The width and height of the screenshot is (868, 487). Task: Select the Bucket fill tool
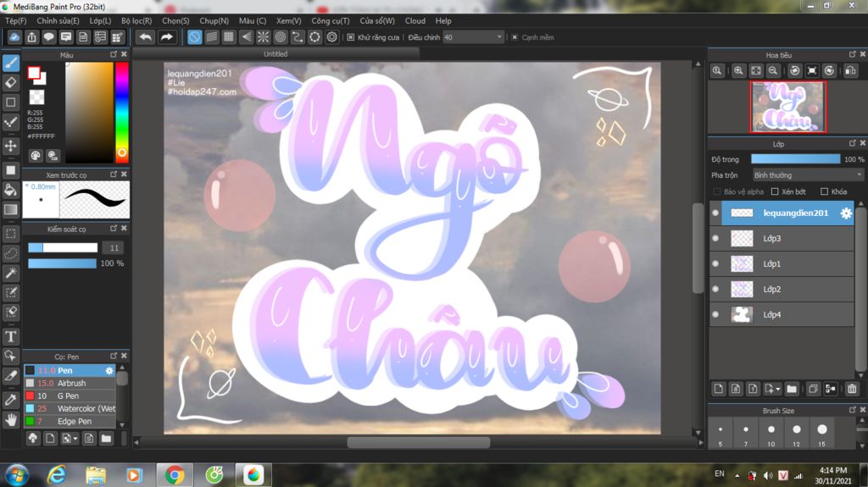coord(10,190)
